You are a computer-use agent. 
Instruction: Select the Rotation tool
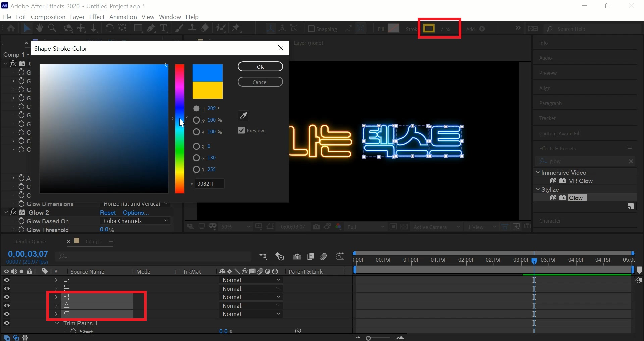click(109, 28)
